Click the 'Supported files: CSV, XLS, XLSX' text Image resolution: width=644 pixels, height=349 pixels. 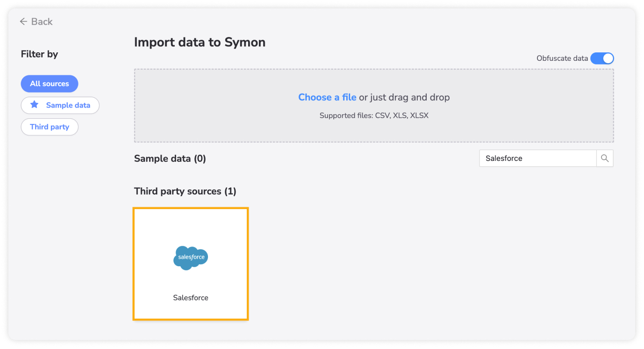tap(374, 115)
